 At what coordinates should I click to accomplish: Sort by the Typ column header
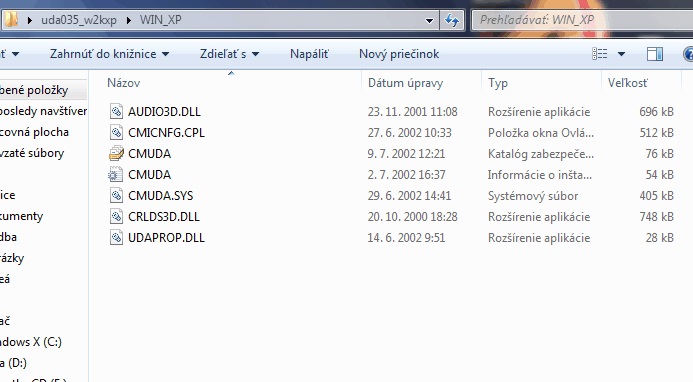pos(498,83)
